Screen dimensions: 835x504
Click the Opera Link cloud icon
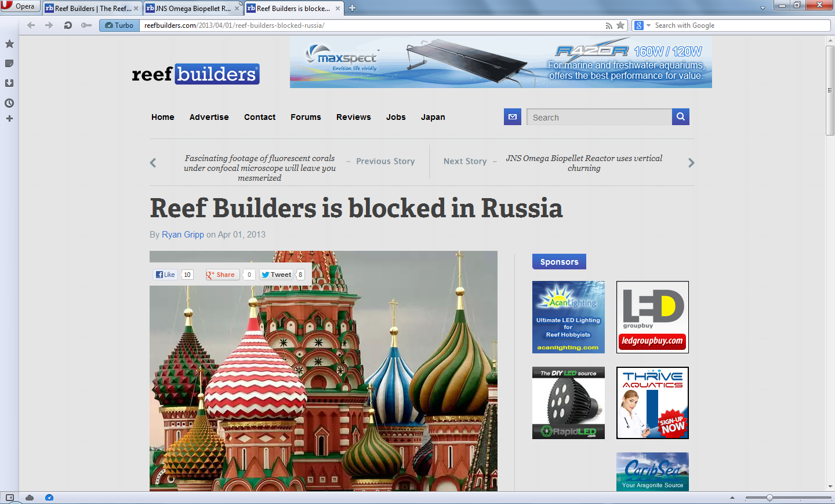click(x=30, y=498)
